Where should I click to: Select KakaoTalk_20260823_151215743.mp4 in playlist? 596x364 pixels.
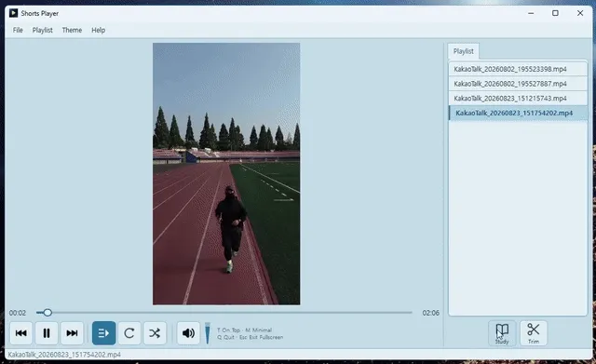pyautogui.click(x=518, y=99)
